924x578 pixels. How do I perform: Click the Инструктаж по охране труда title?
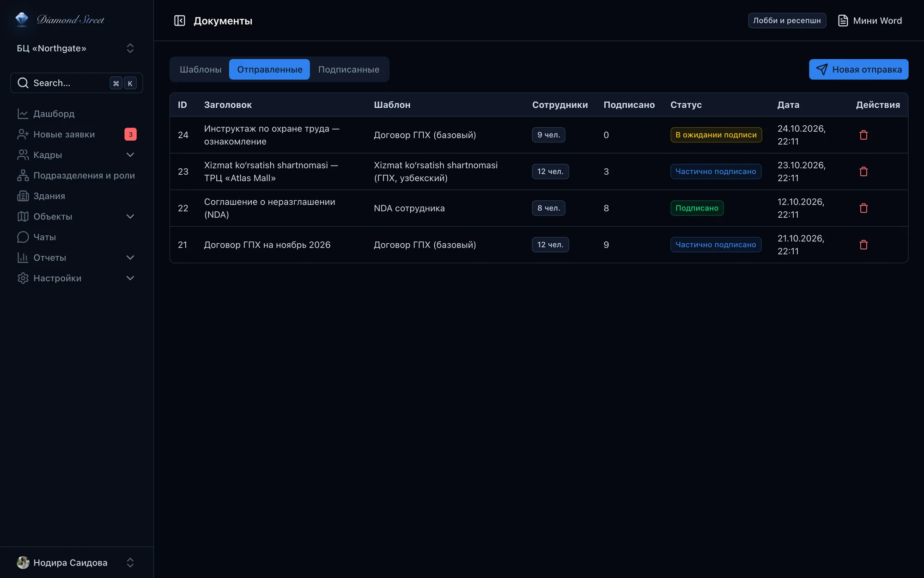272,135
